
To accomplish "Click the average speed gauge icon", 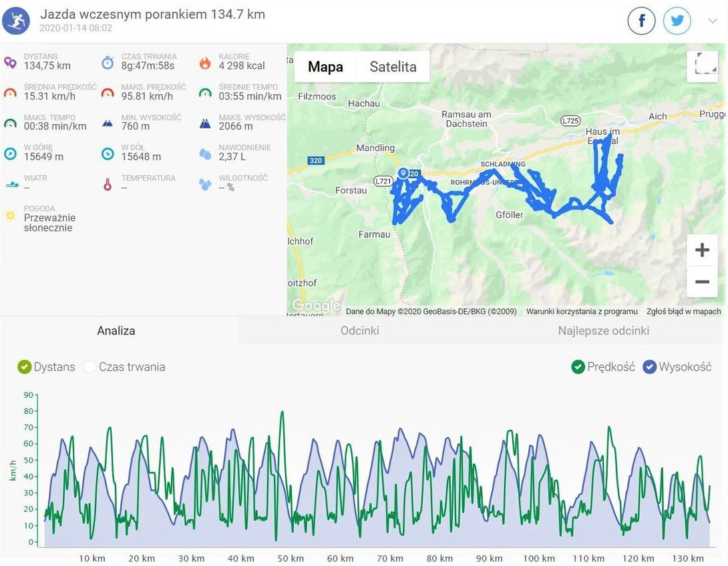I will (x=10, y=93).
